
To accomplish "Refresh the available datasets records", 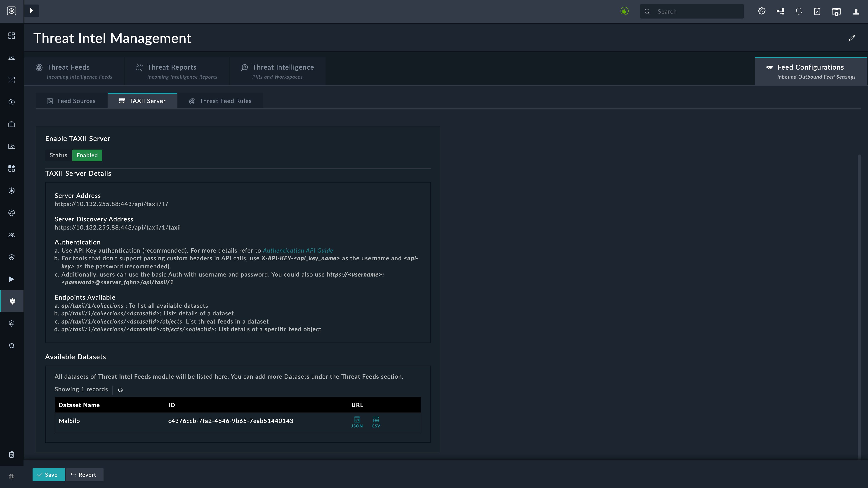I will 120,390.
